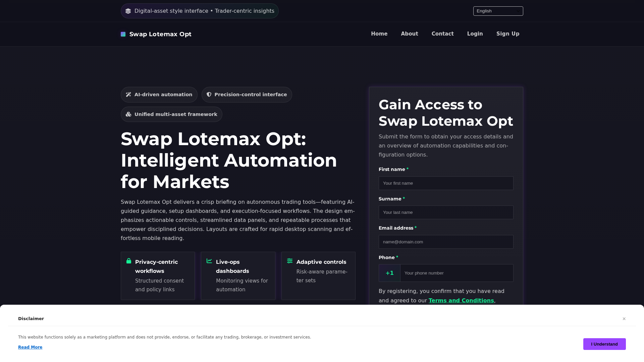This screenshot has width=644, height=362.
Task: Click the Precision-control interface pill
Action: [247, 95]
